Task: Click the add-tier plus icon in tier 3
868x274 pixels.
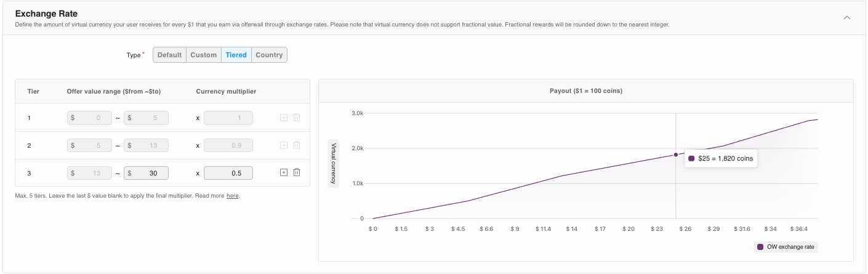Action: pyautogui.click(x=284, y=173)
